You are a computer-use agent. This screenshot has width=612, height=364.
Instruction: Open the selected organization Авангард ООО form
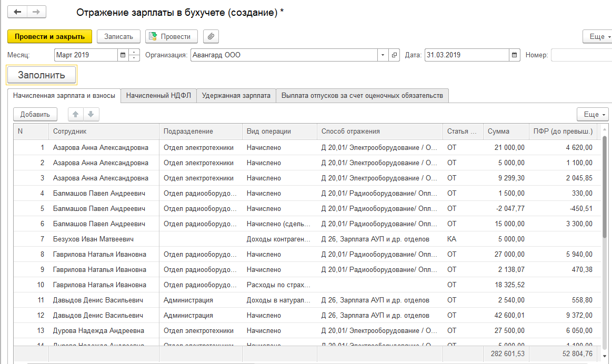pyautogui.click(x=395, y=55)
